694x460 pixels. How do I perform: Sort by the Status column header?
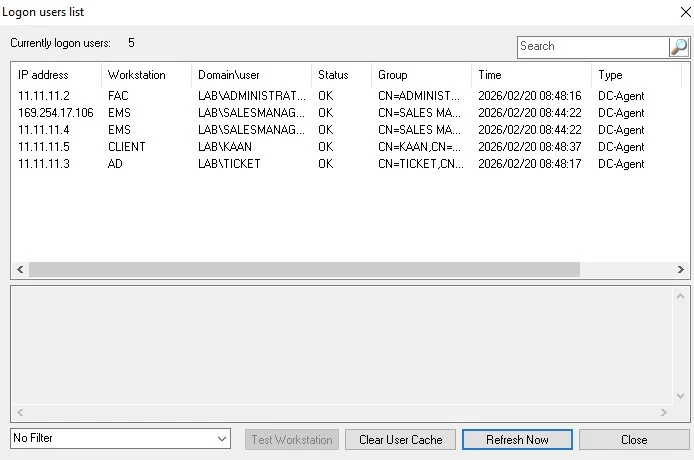pos(341,75)
